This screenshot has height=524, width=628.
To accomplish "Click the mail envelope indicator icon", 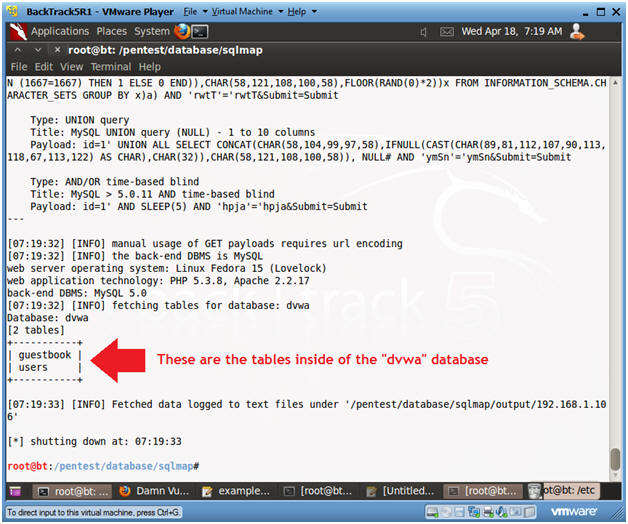I will (x=447, y=32).
